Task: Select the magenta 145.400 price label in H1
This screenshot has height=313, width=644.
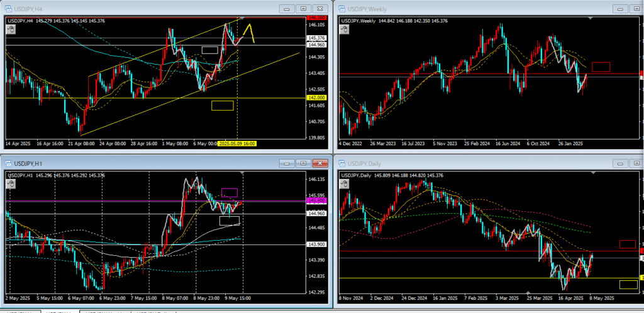Action: [x=317, y=200]
